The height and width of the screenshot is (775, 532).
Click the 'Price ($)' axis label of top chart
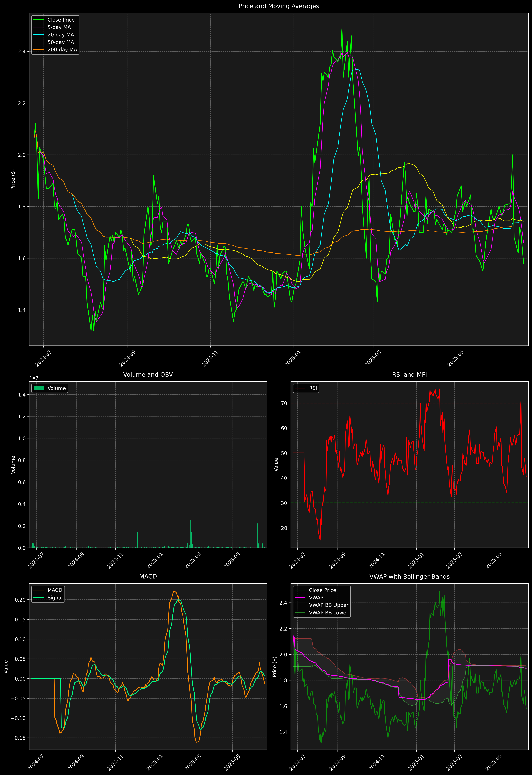[x=13, y=179]
